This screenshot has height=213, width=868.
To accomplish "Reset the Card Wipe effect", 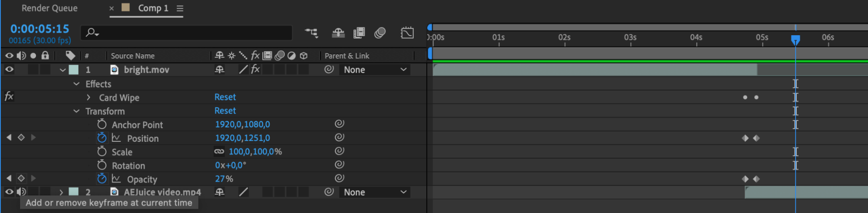I will (225, 97).
